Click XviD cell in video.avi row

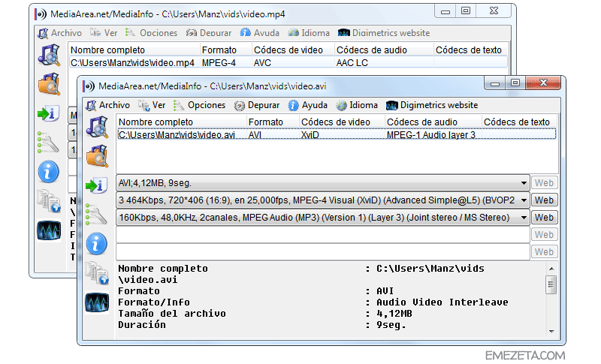coord(310,135)
